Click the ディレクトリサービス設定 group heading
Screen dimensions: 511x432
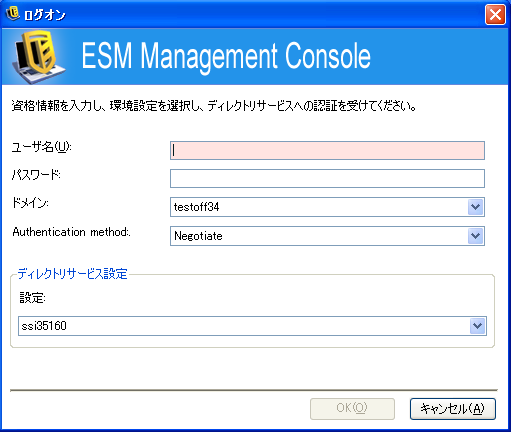pyautogui.click(x=73, y=274)
